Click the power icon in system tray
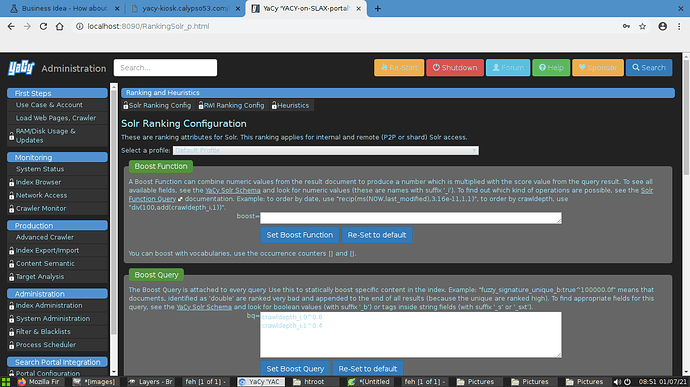Image resolution: width=690 pixels, height=387 pixels. click(x=628, y=382)
